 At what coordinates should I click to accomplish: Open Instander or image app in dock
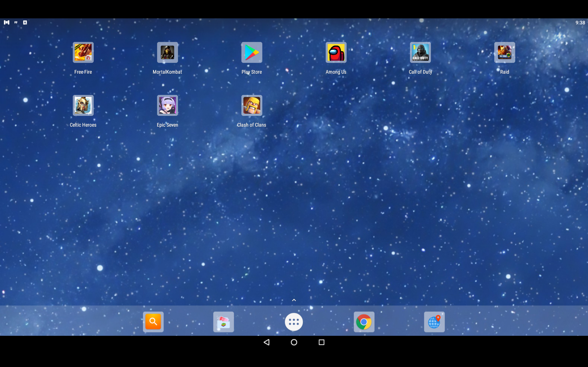(224, 322)
